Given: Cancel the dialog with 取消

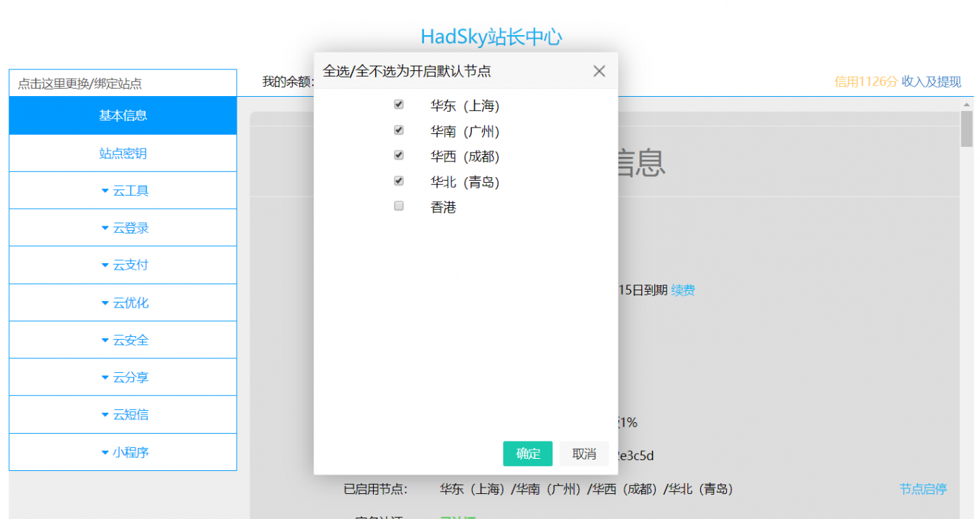Looking at the screenshot, I should pyautogui.click(x=584, y=454).
